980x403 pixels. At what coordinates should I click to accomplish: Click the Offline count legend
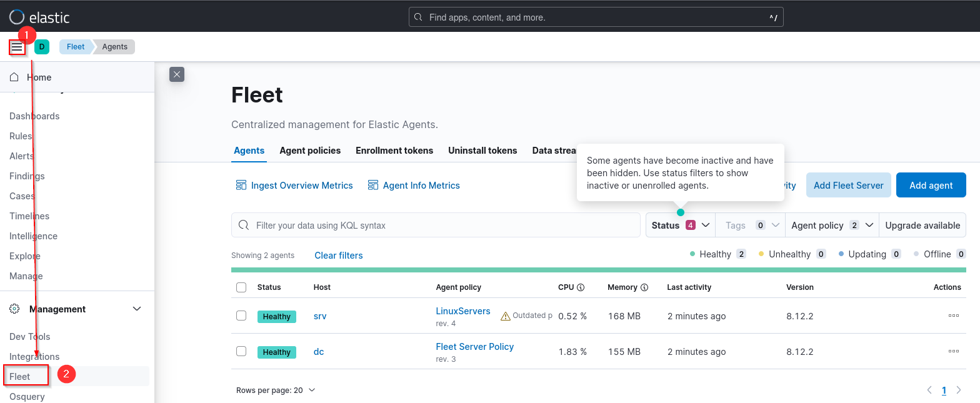point(939,254)
